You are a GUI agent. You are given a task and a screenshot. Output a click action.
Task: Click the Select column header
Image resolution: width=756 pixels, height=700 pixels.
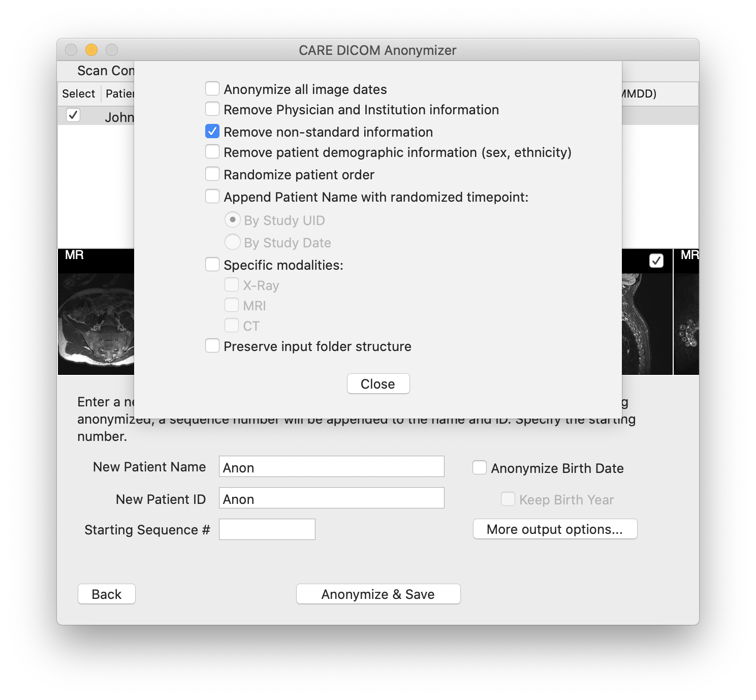79,94
